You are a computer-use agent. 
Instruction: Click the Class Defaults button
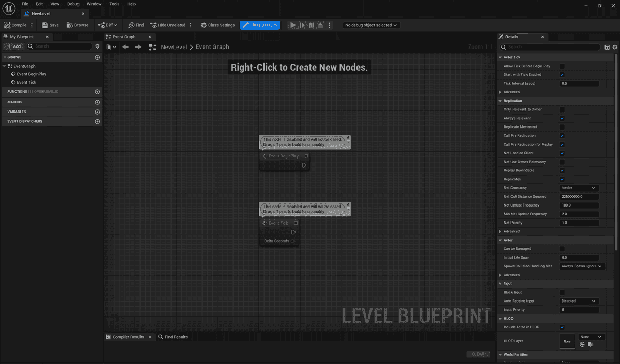tap(260, 24)
